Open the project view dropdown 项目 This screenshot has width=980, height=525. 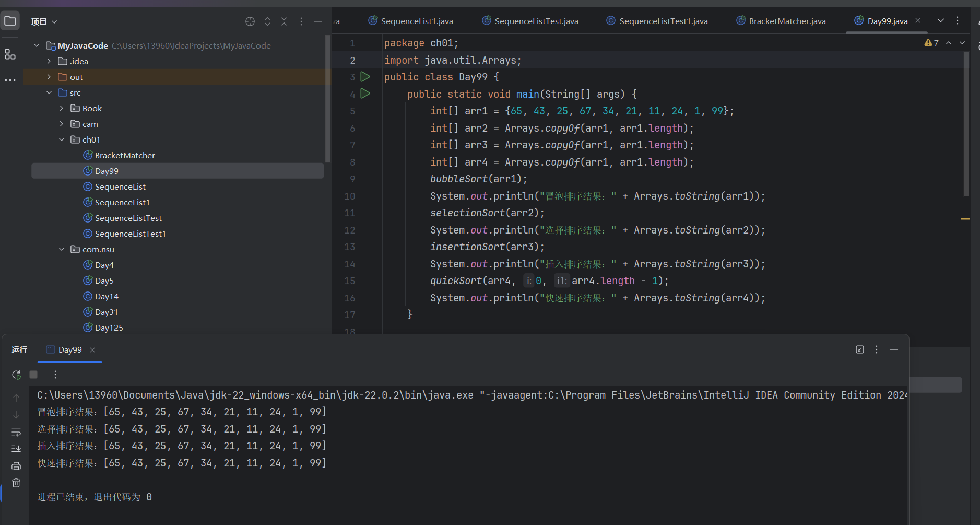point(44,21)
